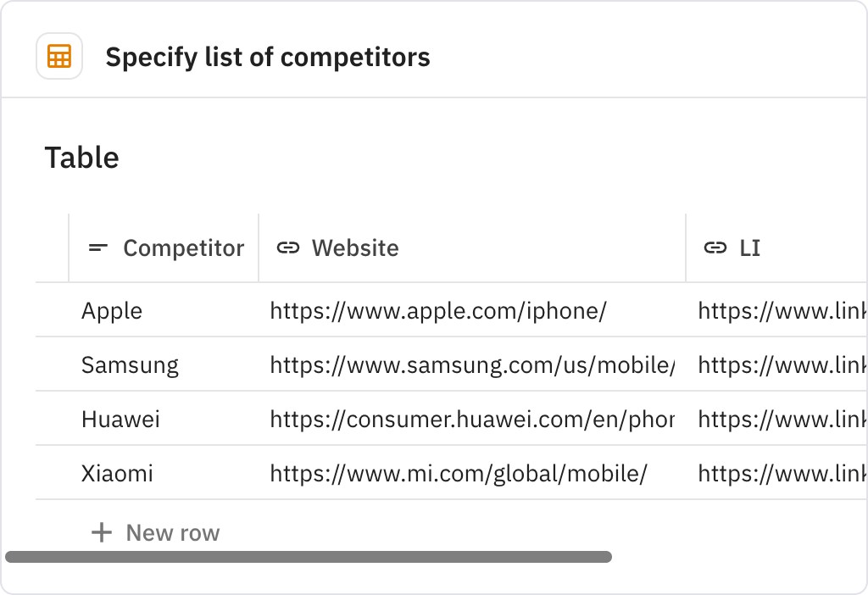Click the link icon on the Website column
Image resolution: width=868 pixels, height=595 pixels.
pos(287,247)
